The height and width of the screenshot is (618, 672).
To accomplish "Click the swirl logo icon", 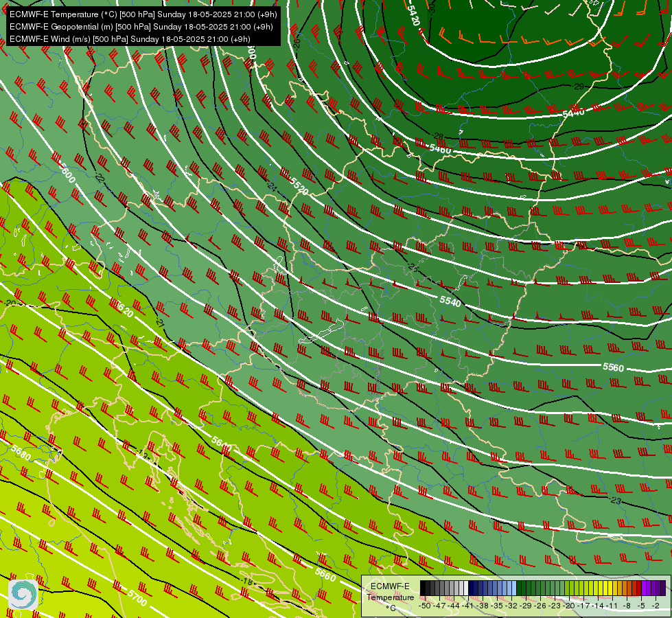I will click(23, 594).
